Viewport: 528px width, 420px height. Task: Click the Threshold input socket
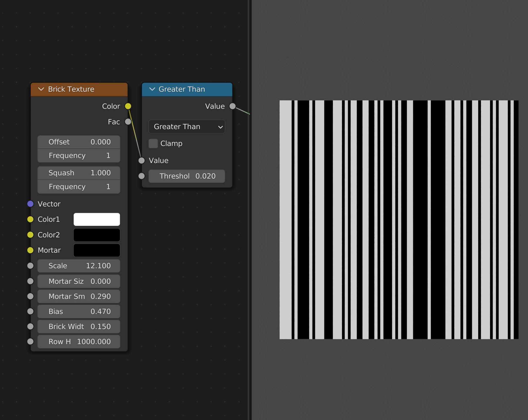(142, 176)
